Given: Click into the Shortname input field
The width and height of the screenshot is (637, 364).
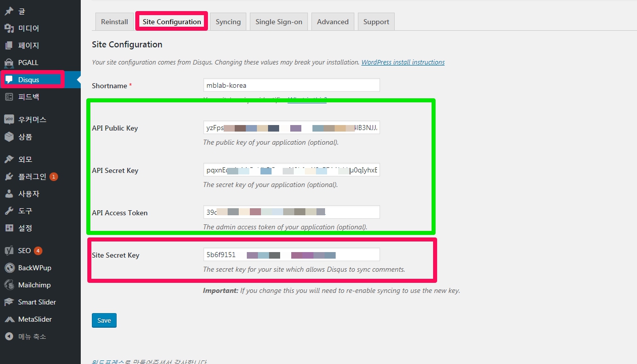Looking at the screenshot, I should pos(291,85).
